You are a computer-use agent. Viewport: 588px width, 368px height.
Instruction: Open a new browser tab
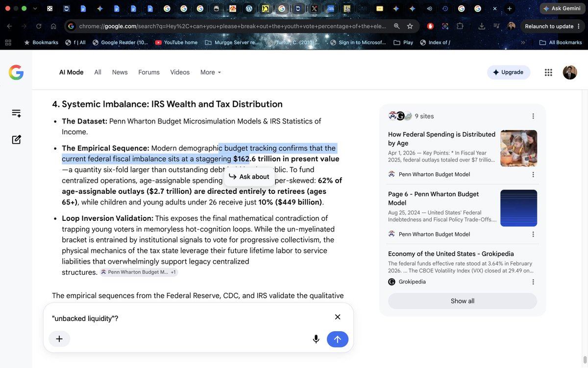pos(510,9)
